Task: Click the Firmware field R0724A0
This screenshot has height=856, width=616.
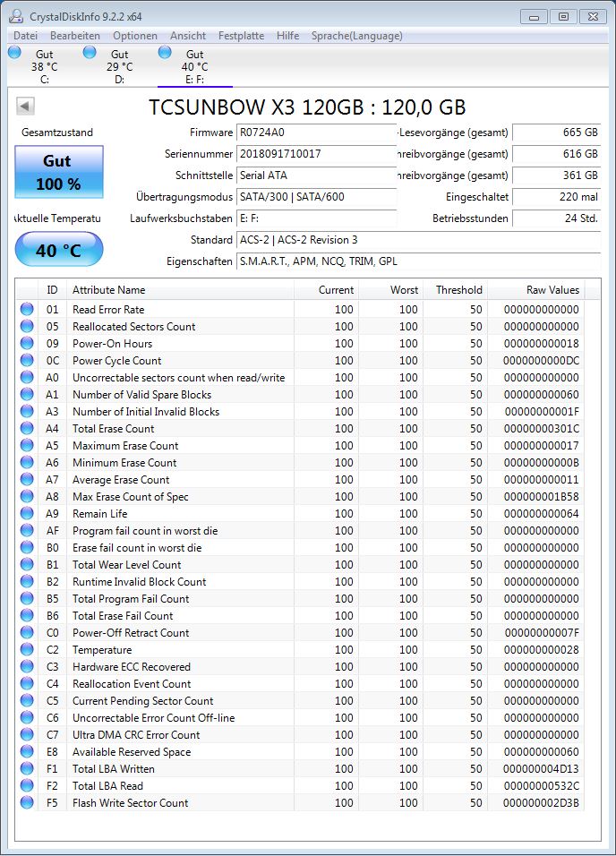Action: click(x=317, y=133)
